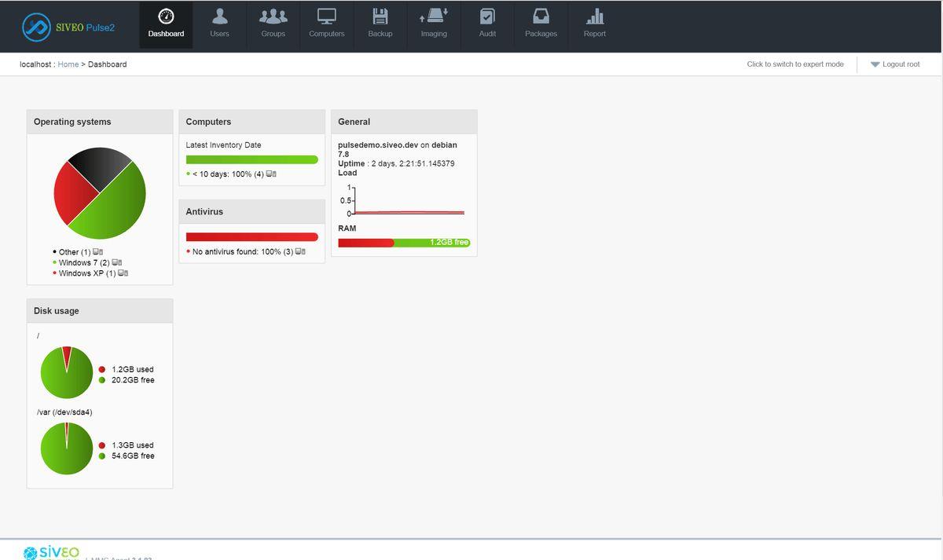
Task: Click the SIVEO footer logo
Action: [x=51, y=552]
